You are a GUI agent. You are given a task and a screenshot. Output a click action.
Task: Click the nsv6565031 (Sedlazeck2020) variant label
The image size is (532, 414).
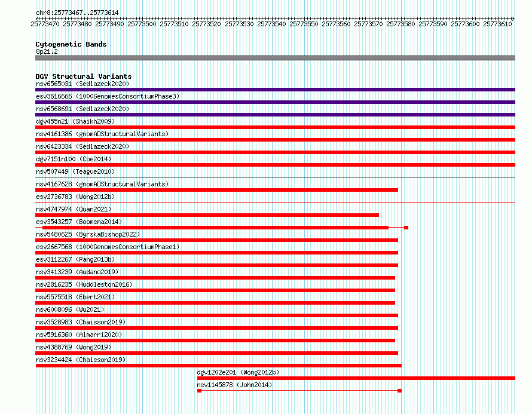click(82, 84)
